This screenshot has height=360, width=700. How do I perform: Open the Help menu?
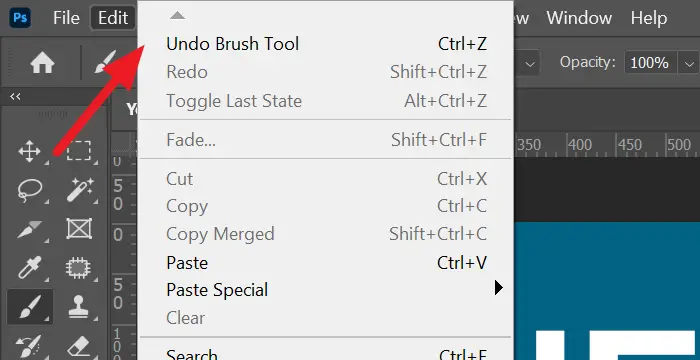[x=649, y=18]
